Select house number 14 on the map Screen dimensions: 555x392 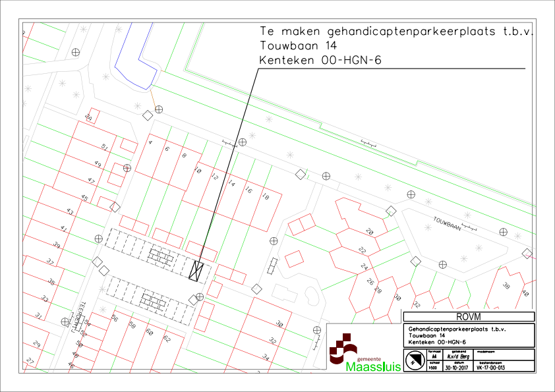pyautogui.click(x=231, y=184)
